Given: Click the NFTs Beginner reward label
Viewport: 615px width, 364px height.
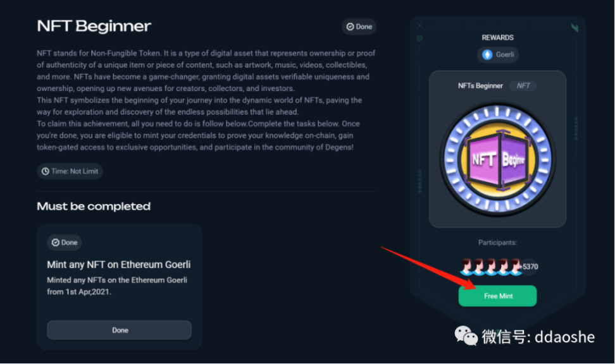Looking at the screenshot, I should click(x=480, y=86).
